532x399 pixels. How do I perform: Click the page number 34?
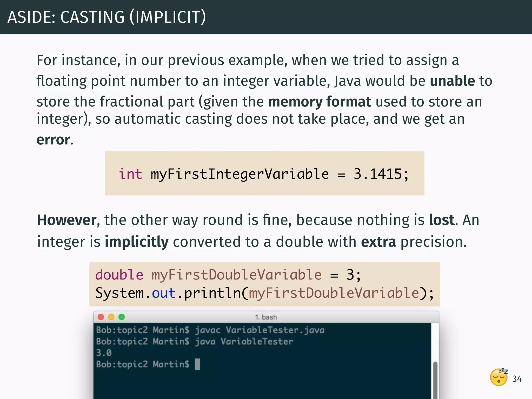(x=517, y=379)
